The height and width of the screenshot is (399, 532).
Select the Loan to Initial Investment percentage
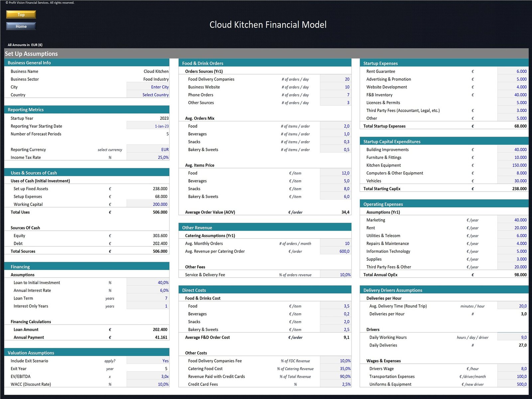tap(148, 283)
